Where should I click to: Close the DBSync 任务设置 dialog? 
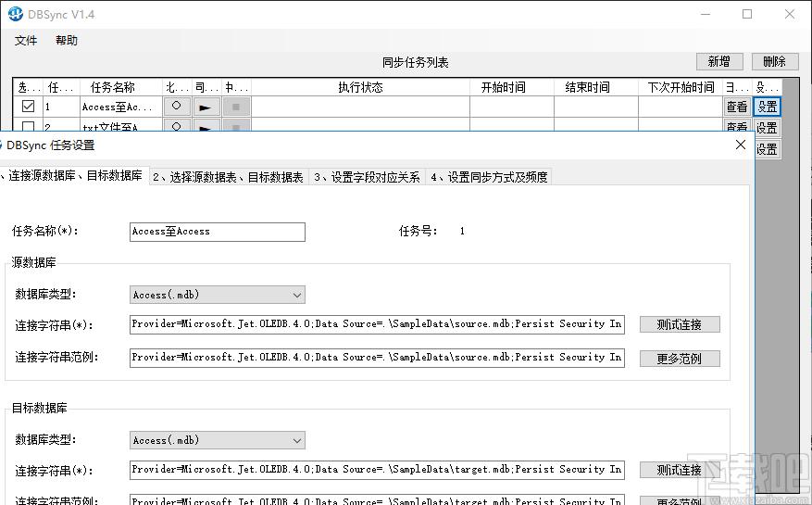click(741, 145)
